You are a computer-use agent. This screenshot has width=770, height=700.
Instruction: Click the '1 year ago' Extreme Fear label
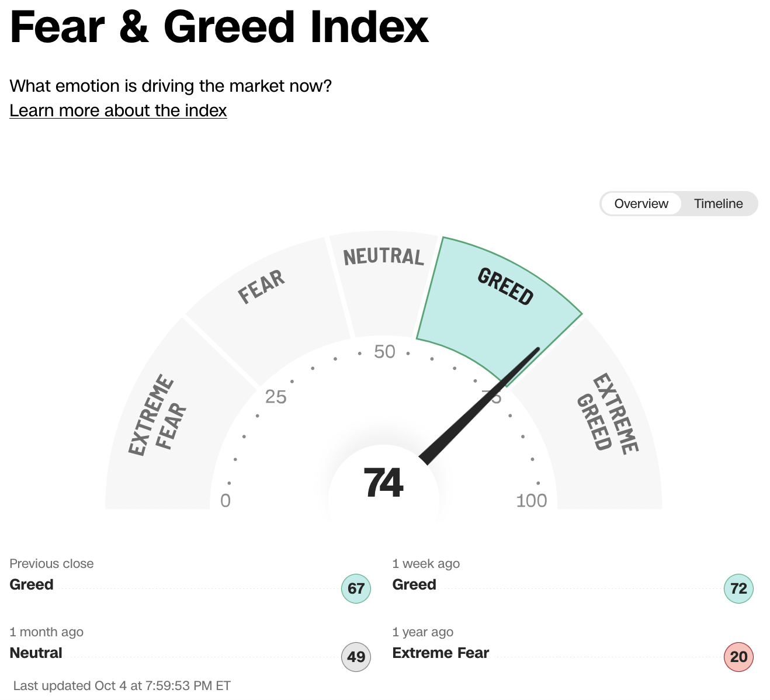441,653
